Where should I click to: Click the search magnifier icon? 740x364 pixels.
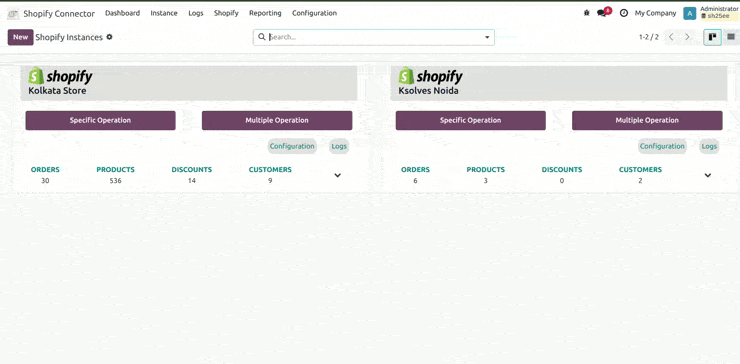point(262,37)
